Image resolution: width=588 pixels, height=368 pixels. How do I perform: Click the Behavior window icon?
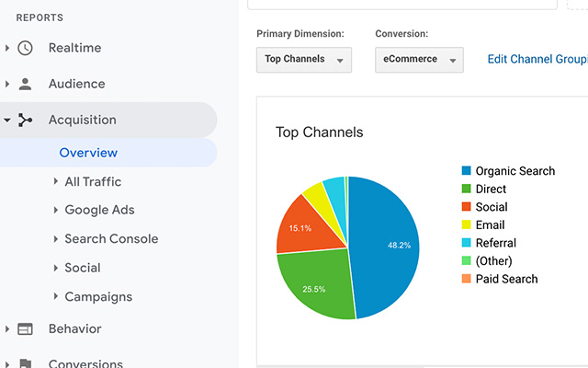(25, 328)
